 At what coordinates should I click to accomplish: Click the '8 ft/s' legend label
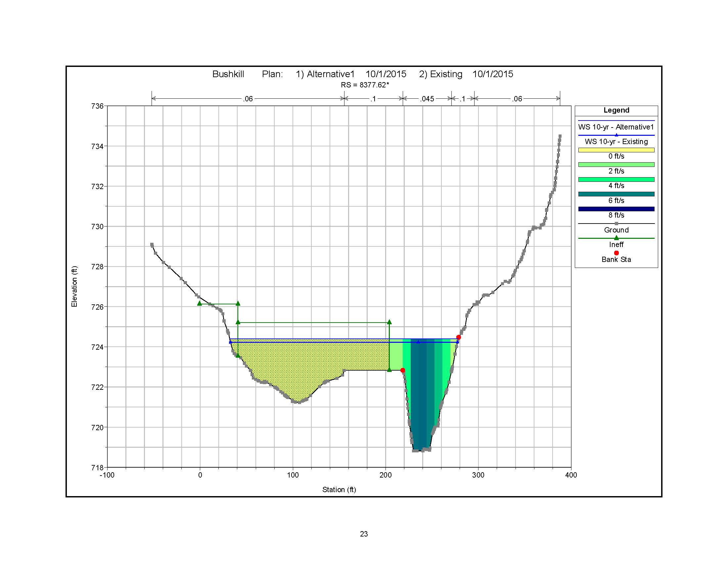tap(616, 215)
